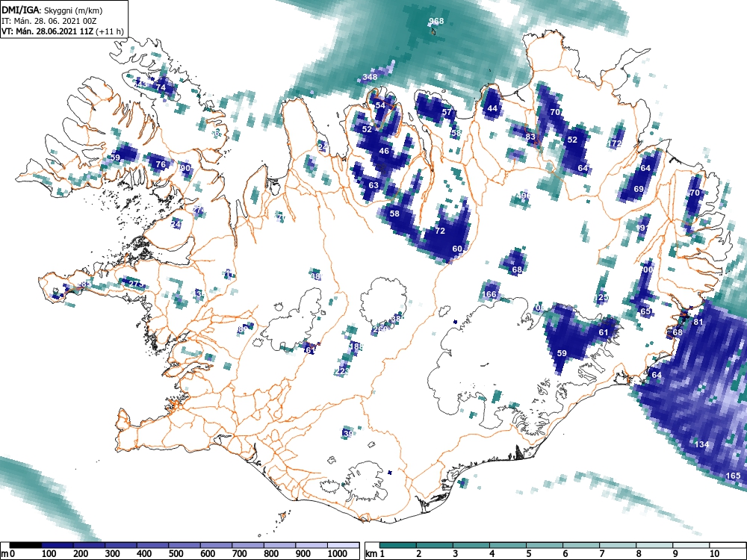Click the '69' visibility value in the east
Image resolution: width=747 pixels, height=560 pixels.
coord(639,189)
